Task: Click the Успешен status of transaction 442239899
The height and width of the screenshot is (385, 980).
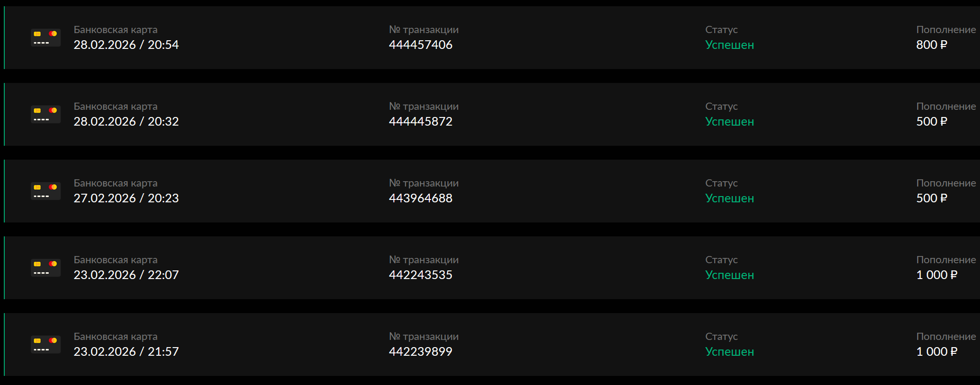Action: coord(729,351)
